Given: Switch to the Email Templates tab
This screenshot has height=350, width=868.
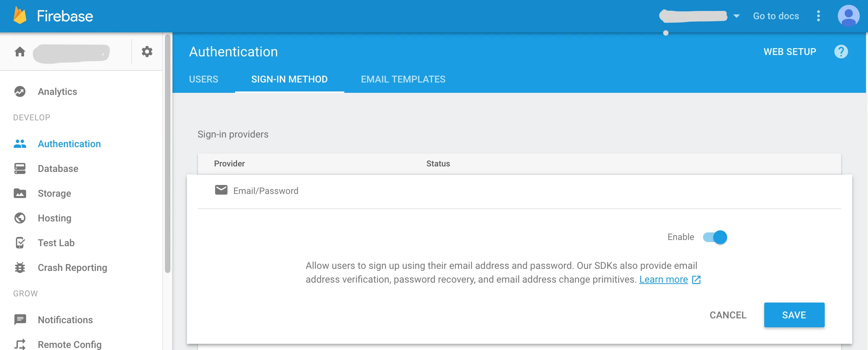Looking at the screenshot, I should [403, 79].
